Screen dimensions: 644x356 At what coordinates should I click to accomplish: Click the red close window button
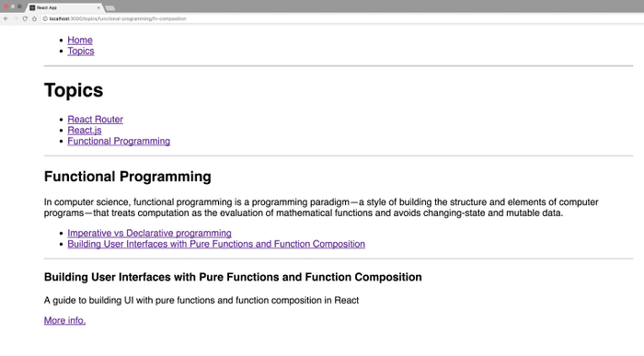point(6,6)
